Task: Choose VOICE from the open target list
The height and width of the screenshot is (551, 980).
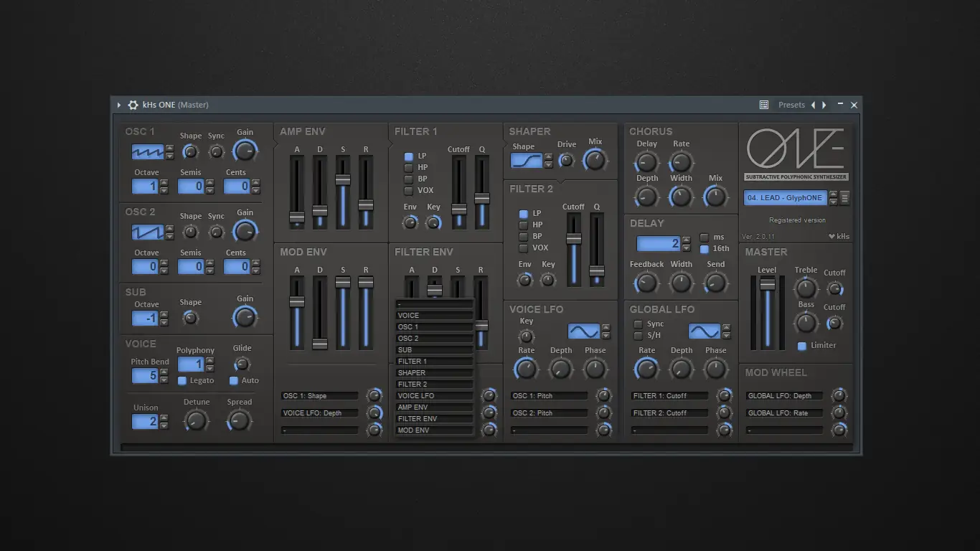Action: tap(435, 316)
